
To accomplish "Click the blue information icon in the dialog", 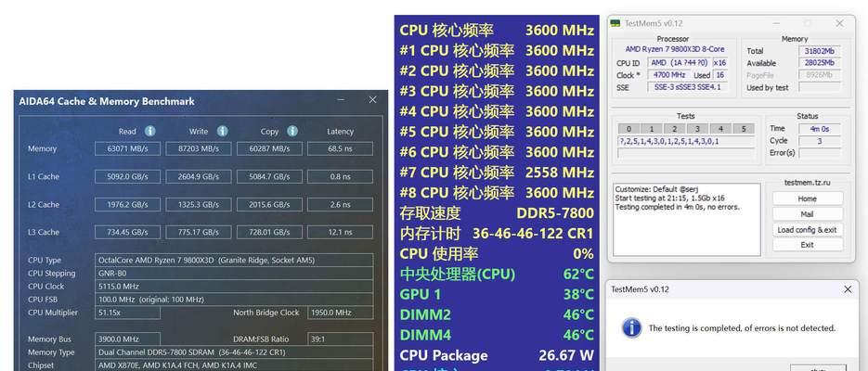I will click(631, 327).
